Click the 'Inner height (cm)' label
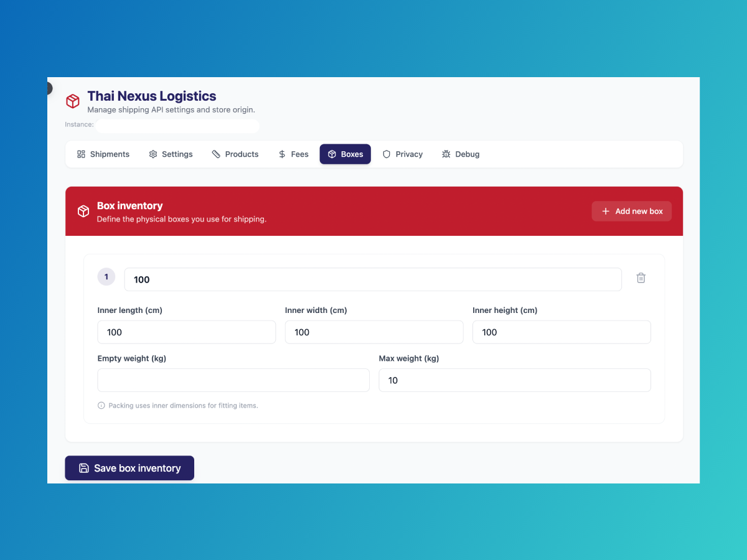Screen dimensions: 747x560 pyautogui.click(x=505, y=310)
